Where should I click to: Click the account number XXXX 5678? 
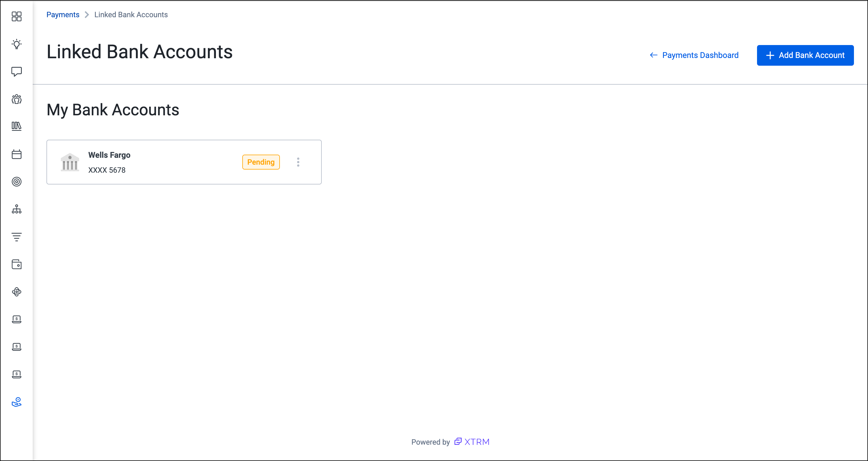point(107,170)
